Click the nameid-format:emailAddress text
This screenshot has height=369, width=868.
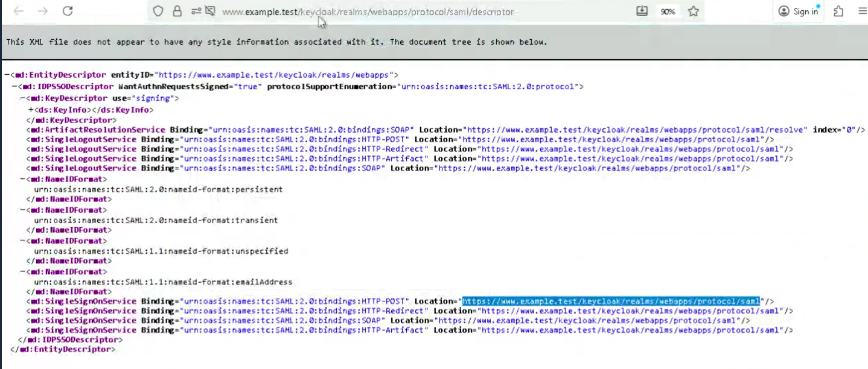163,282
